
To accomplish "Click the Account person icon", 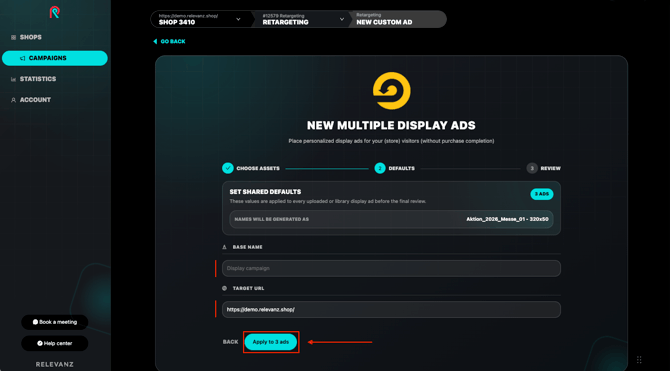I will coord(13,100).
